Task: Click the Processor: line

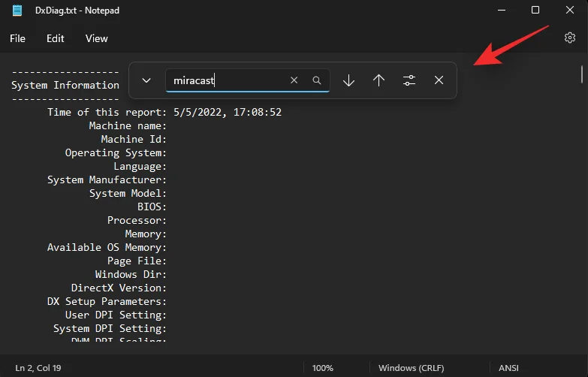Action: point(137,220)
